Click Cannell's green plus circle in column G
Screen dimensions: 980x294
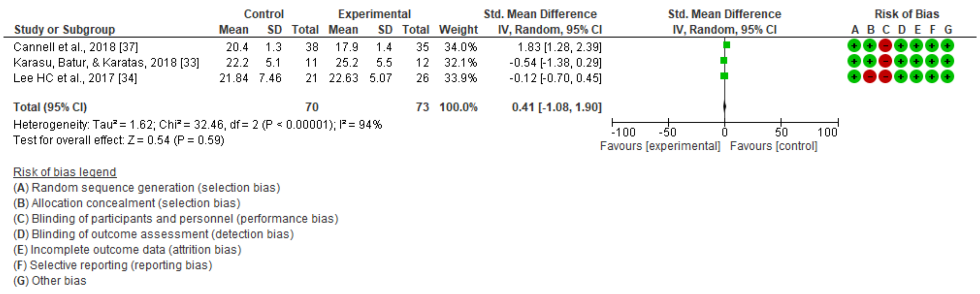947,46
